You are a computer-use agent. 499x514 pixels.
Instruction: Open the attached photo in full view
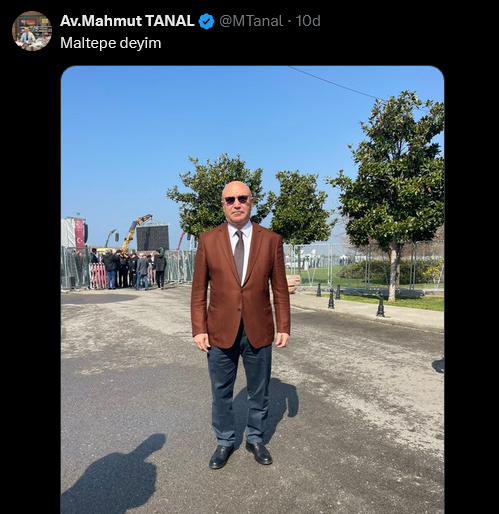252,290
